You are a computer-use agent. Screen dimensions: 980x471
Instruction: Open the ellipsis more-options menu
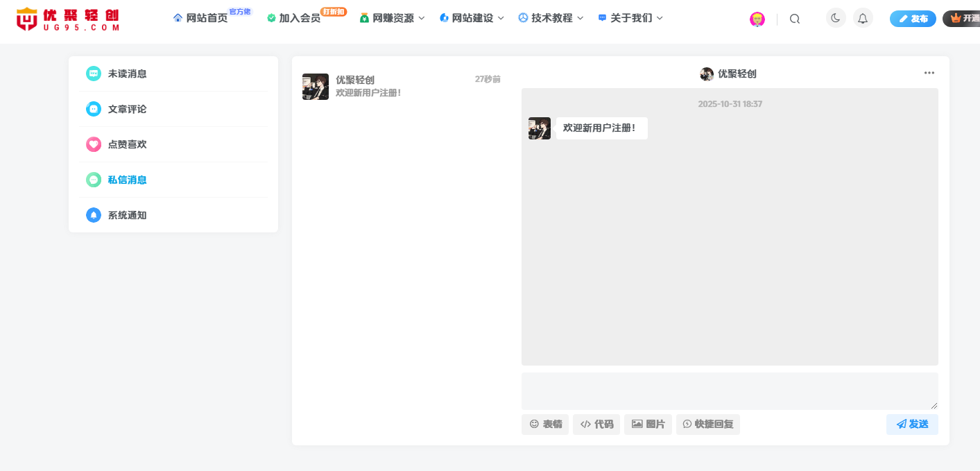pos(929,72)
